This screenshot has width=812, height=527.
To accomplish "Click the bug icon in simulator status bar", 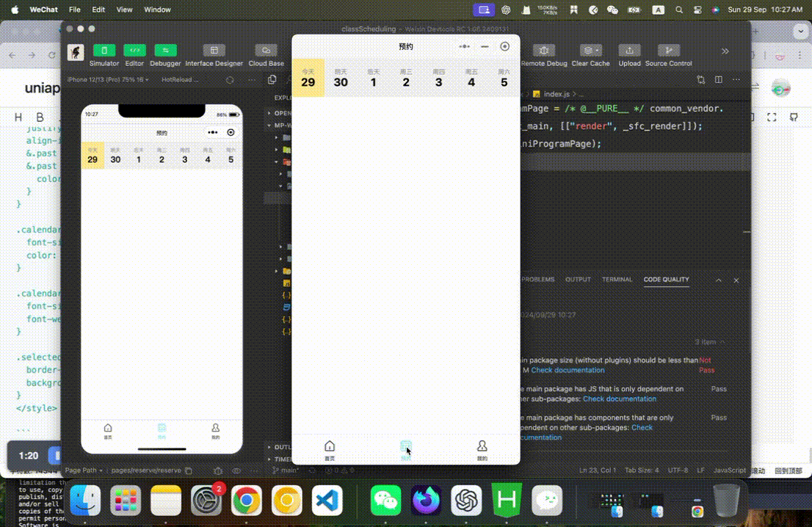I will point(218,470).
